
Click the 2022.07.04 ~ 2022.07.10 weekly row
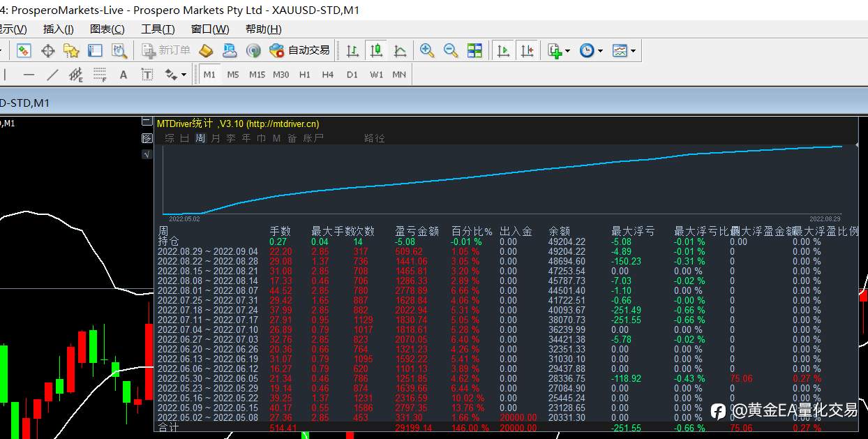click(x=507, y=329)
